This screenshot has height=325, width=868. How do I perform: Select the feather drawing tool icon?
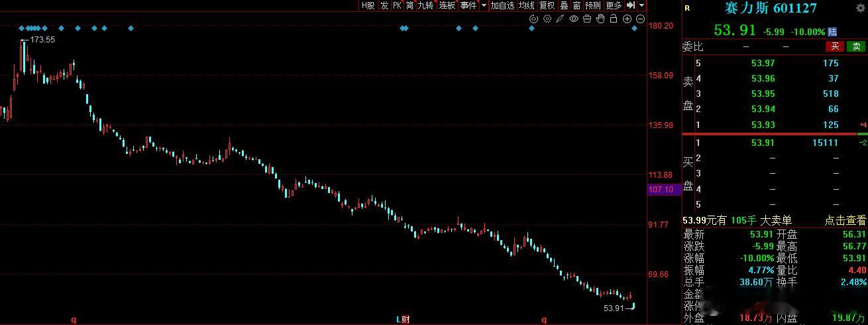click(x=561, y=19)
